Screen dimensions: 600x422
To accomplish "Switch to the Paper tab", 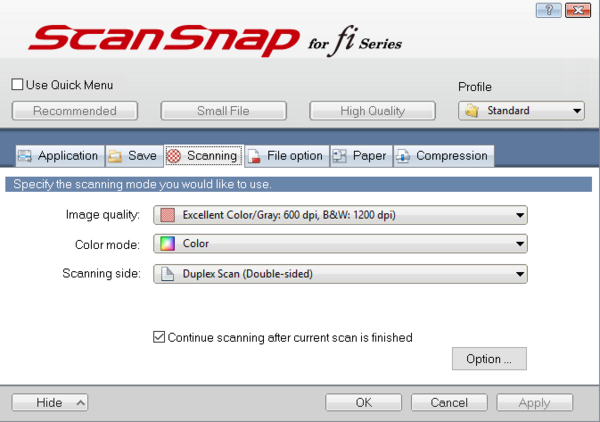I will (x=361, y=156).
